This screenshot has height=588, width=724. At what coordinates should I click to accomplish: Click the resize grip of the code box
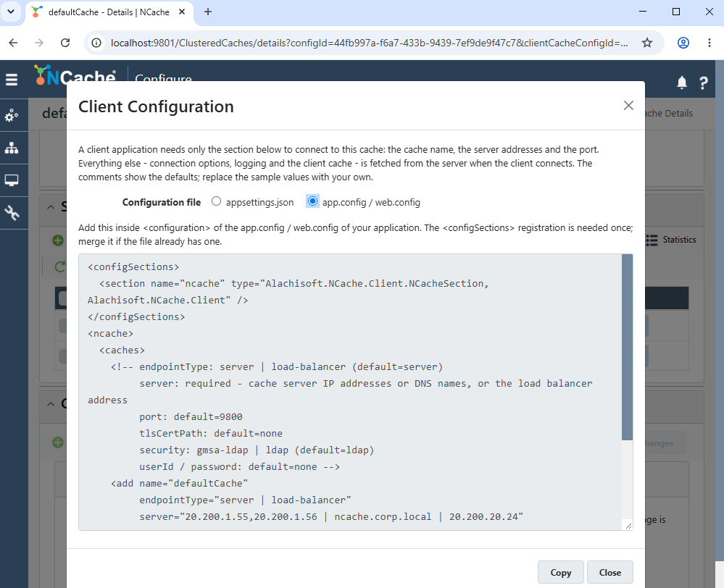pyautogui.click(x=628, y=526)
